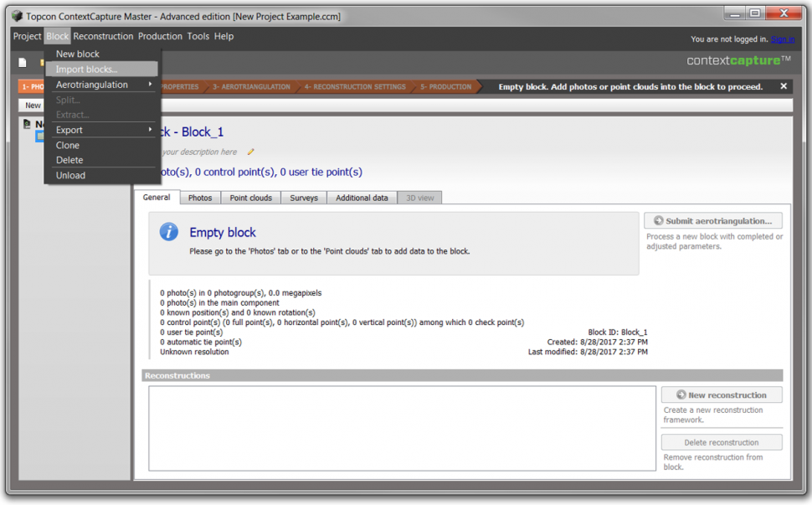Switch to the Surveys tab
Image resolution: width=812 pixels, height=505 pixels.
304,198
